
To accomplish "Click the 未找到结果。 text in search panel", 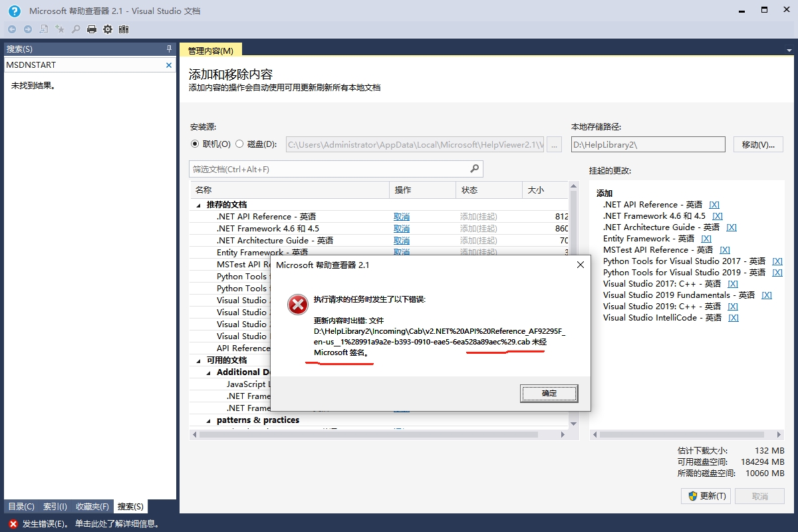I will pyautogui.click(x=33, y=86).
